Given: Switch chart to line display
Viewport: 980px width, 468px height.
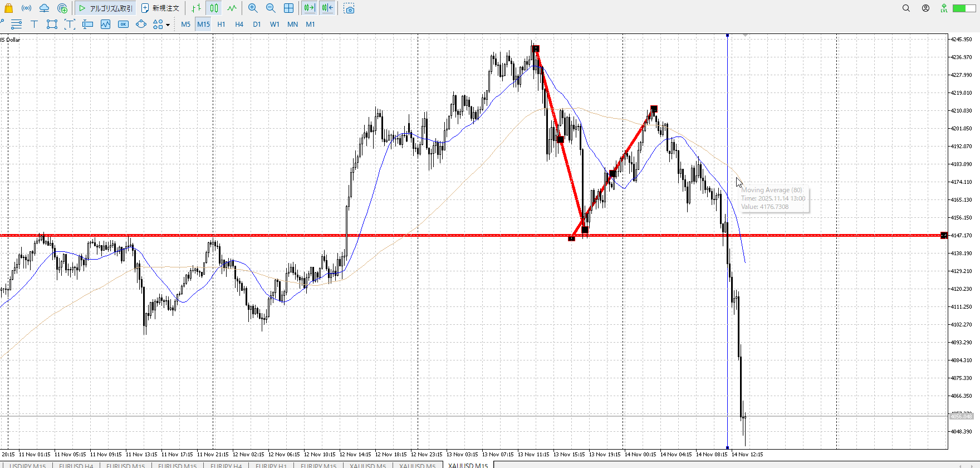Looking at the screenshot, I should coord(232,8).
